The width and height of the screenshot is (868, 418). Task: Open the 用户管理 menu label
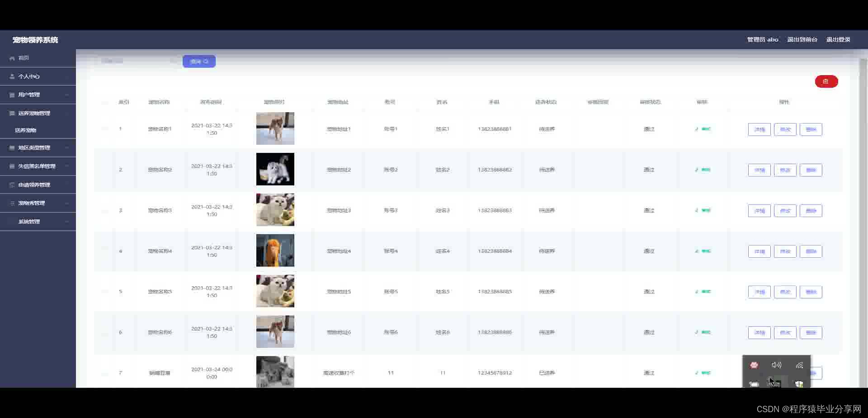point(29,95)
